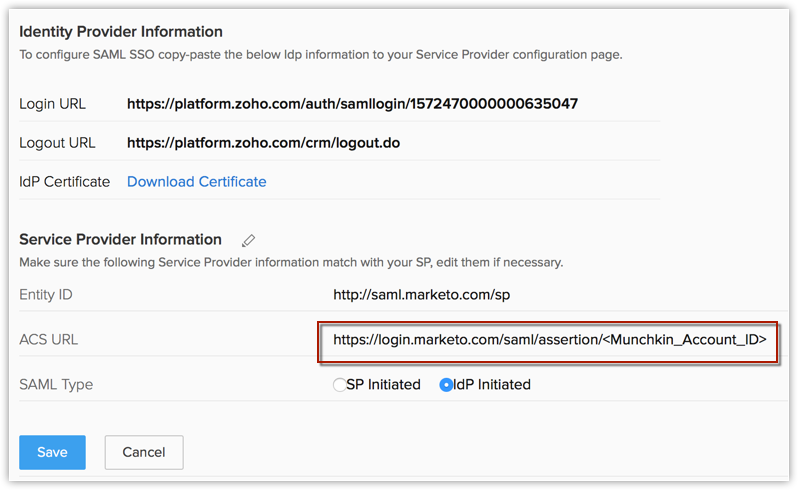Viewport: 798px width, 490px height.
Task: Click the IdP Certificate label
Action: (64, 182)
